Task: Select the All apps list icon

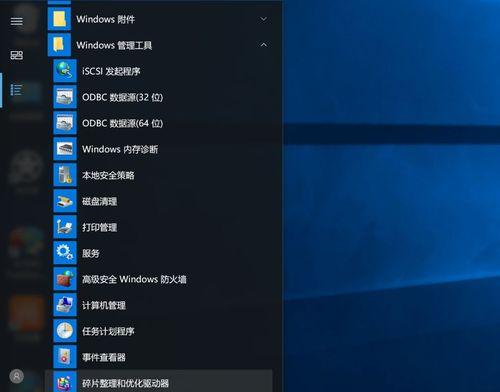Action: tap(16, 90)
